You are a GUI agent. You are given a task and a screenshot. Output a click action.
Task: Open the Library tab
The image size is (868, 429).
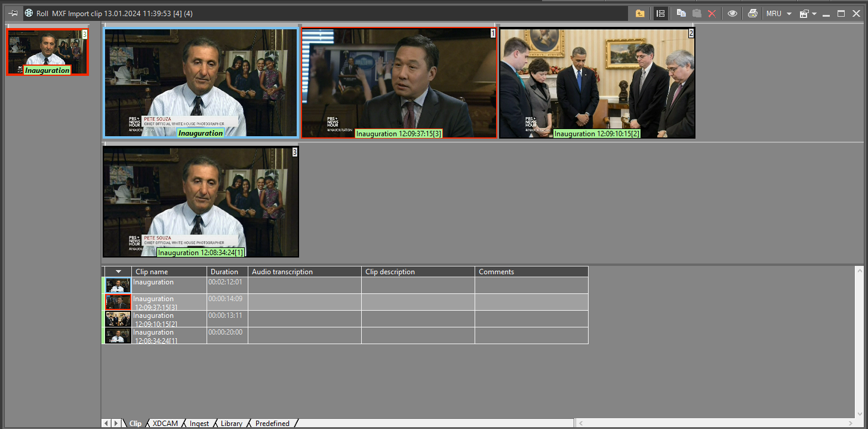pos(232,423)
